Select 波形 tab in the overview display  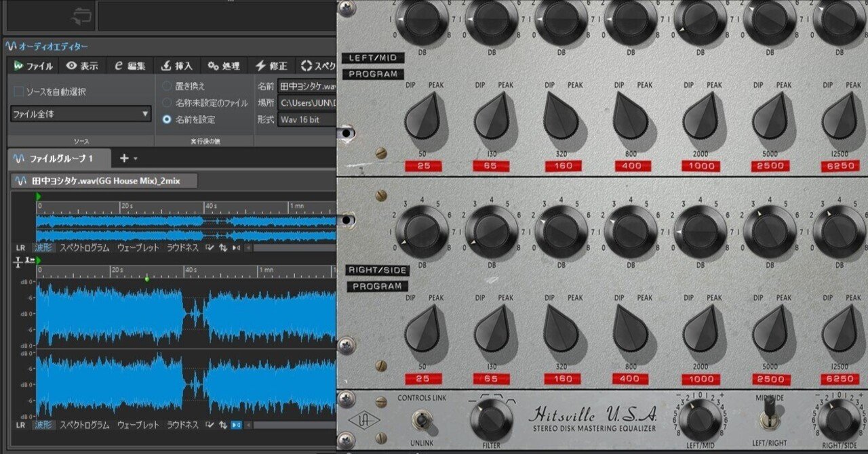click(43, 248)
